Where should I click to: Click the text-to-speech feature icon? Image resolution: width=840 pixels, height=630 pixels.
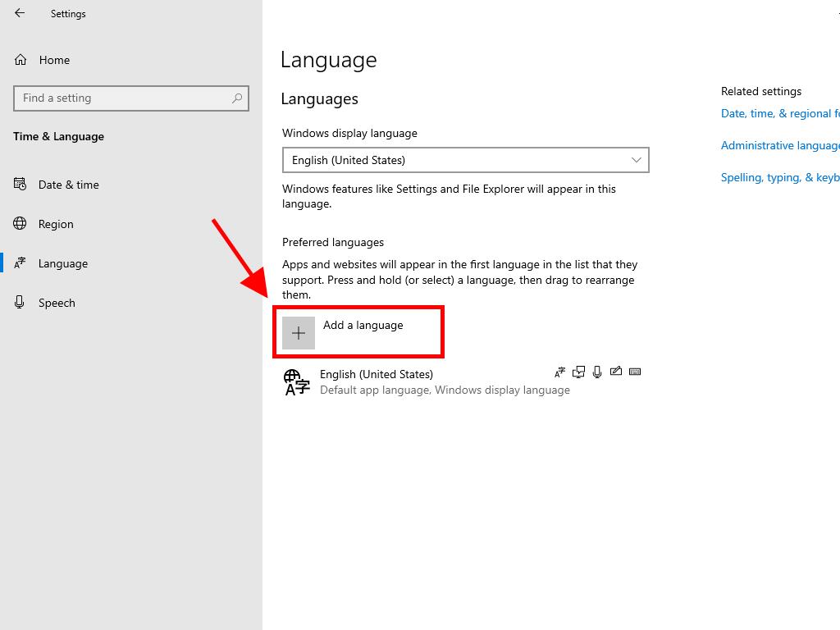578,372
